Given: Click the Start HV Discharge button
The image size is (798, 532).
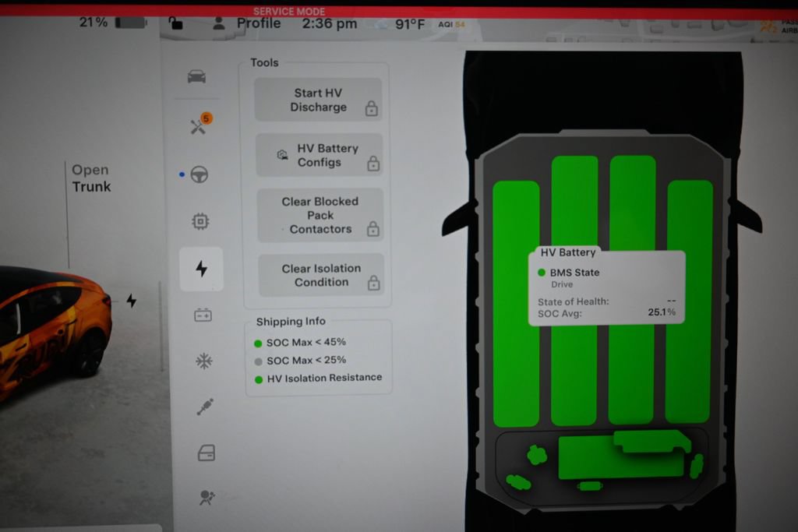Looking at the screenshot, I should (x=318, y=100).
